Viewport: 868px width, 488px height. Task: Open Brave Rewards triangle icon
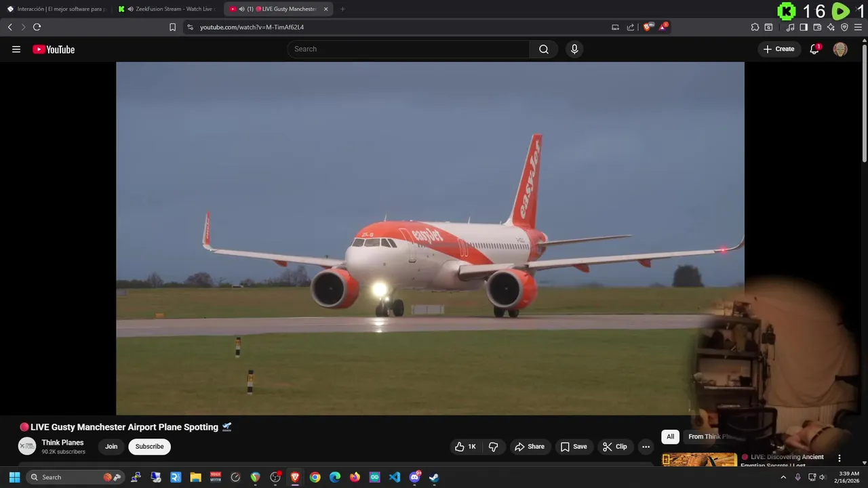[x=663, y=27]
